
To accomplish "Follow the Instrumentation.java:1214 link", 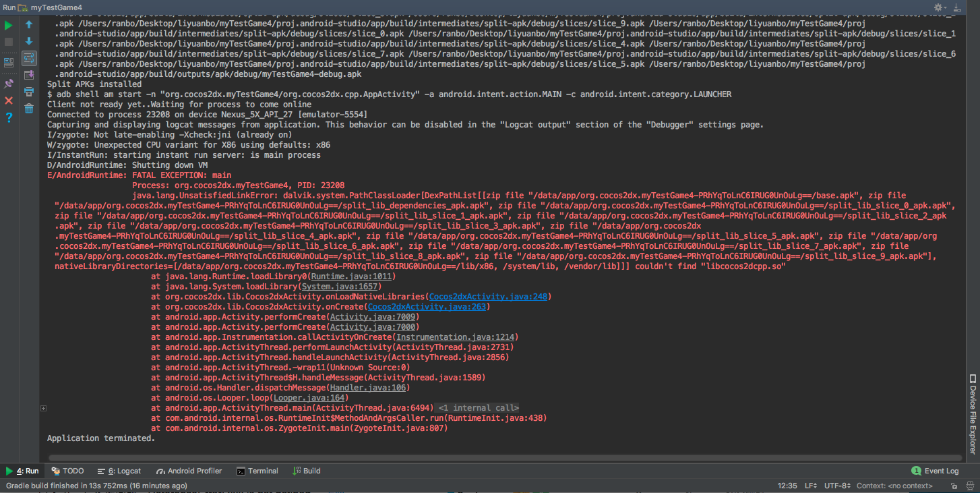I will tap(455, 337).
